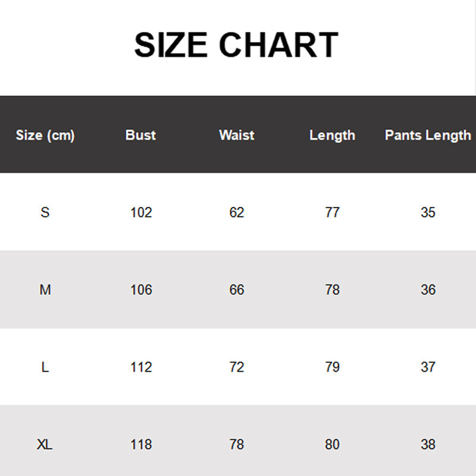Screen dimensions: 476x476
Task: Click the XL size row label
Action: 45,444
